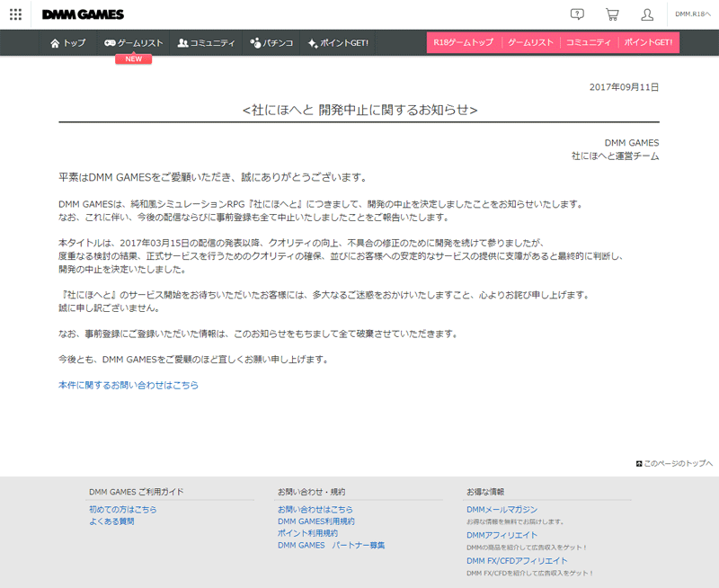Open the トップ home menu item
This screenshot has width=719, height=588.
(68, 43)
